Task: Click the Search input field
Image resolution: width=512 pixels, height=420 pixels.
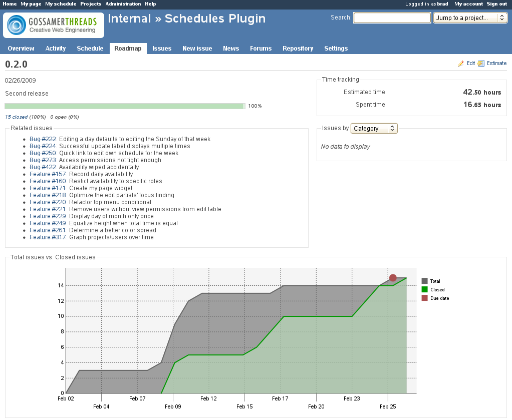Action: (392, 18)
